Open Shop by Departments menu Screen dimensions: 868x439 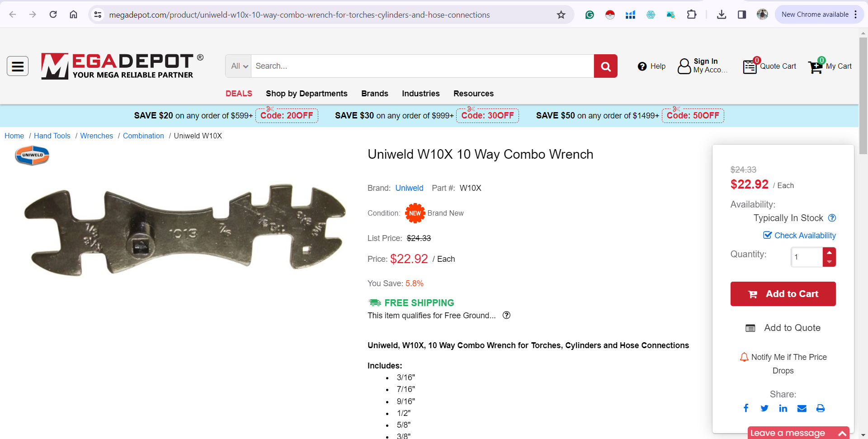307,94
